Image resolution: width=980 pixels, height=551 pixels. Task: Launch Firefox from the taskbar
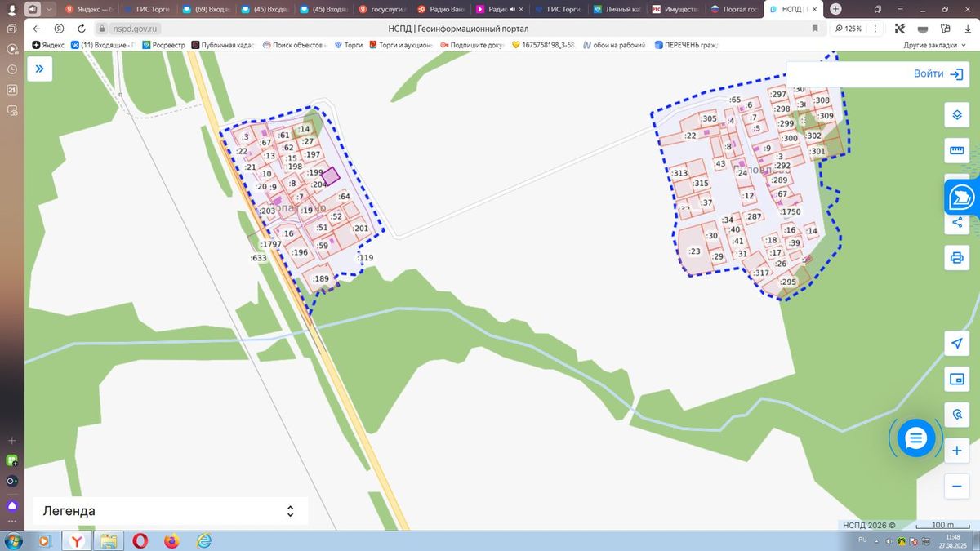coord(171,540)
